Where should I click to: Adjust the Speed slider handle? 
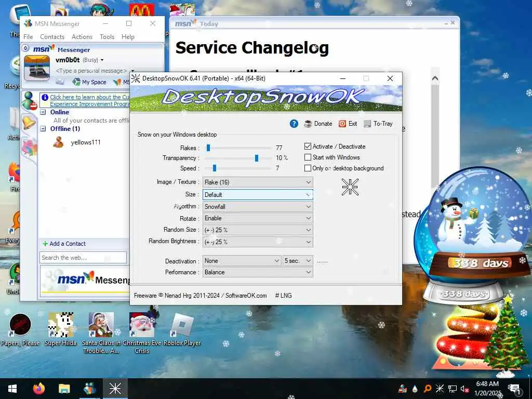click(215, 168)
